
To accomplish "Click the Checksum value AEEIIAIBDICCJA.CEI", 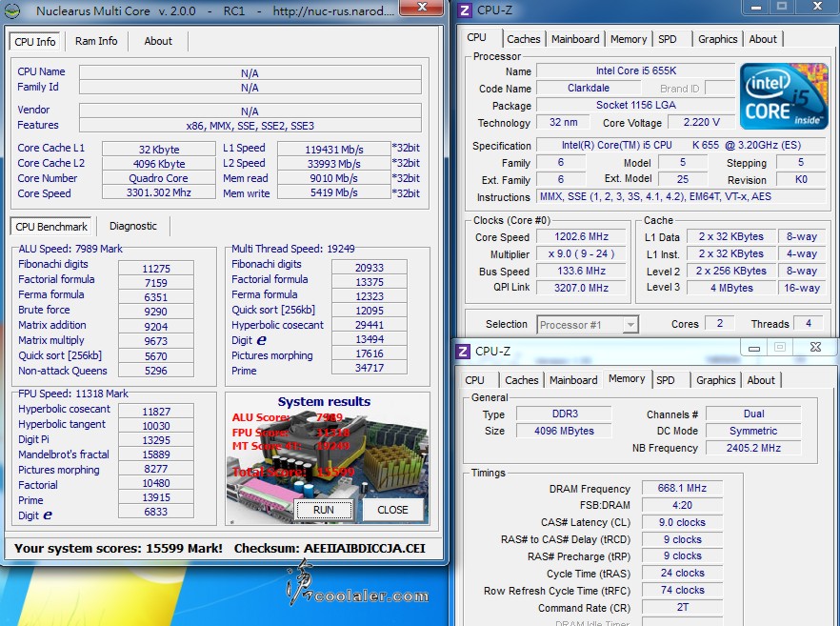I will [x=364, y=548].
